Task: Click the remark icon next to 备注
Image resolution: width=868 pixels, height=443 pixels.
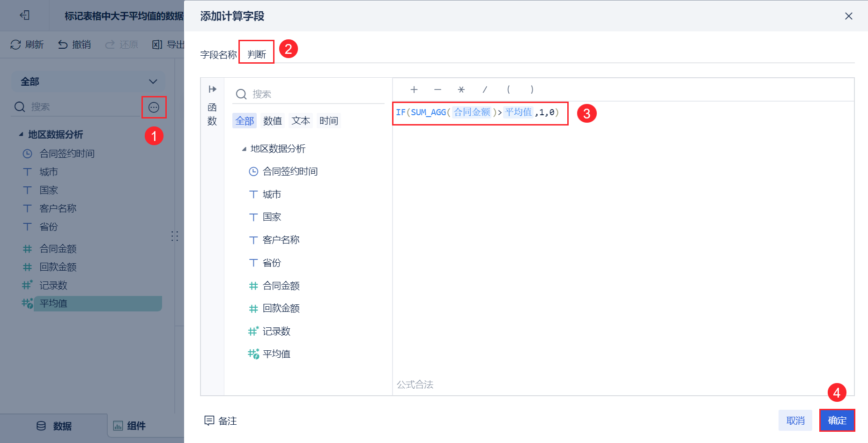Action: click(209, 421)
